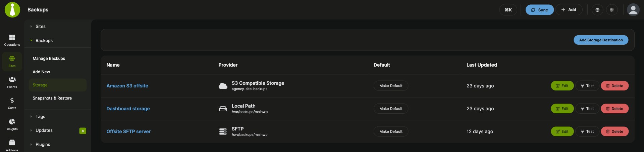The width and height of the screenshot is (644, 152).
Task: Edit the Amazon S3 offsite destination
Action: 562,86
